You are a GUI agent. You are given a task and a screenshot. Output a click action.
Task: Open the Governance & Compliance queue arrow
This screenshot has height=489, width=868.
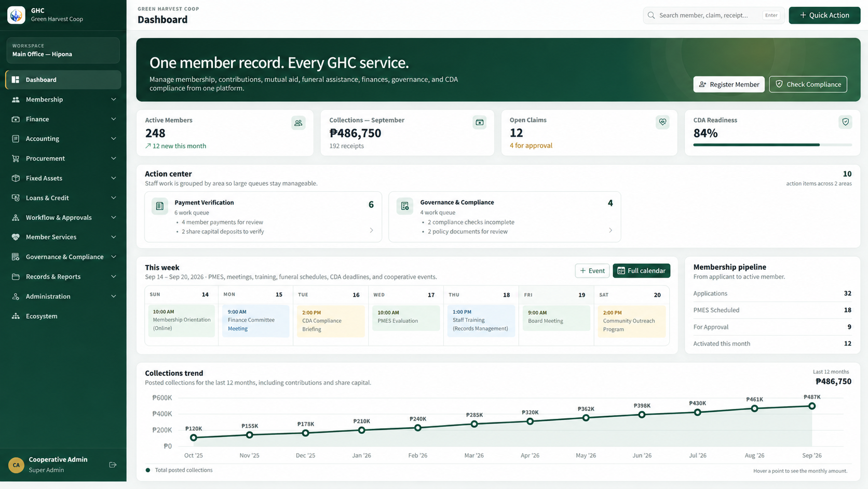pos(610,230)
